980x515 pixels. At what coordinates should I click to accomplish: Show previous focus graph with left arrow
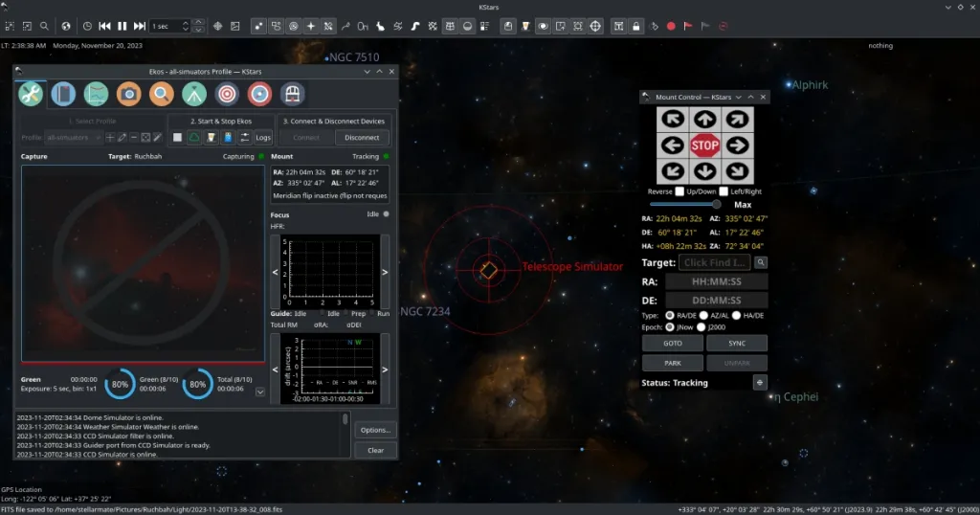point(275,272)
